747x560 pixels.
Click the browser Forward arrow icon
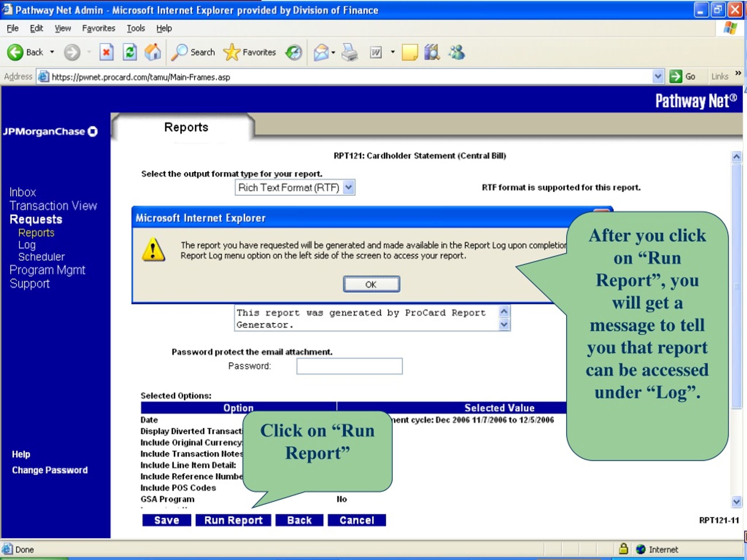click(72, 52)
